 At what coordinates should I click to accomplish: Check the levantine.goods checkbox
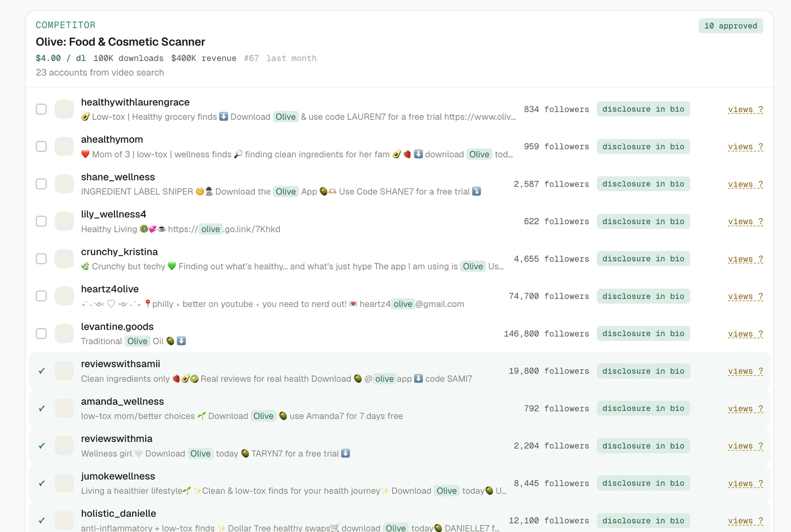[x=41, y=333]
